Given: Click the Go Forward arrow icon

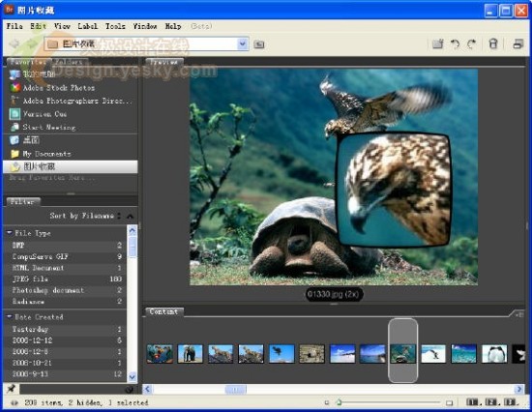Looking at the screenshot, I should 32,44.
